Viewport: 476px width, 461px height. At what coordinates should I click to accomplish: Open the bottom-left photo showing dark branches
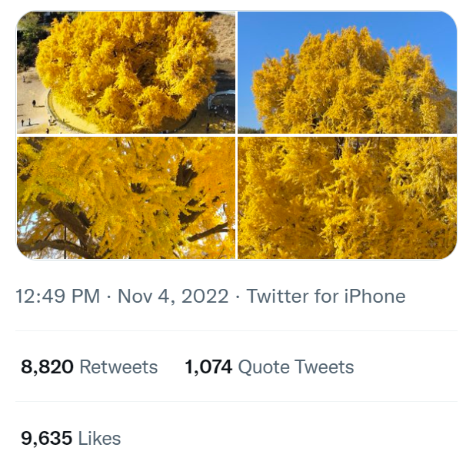[126, 197]
